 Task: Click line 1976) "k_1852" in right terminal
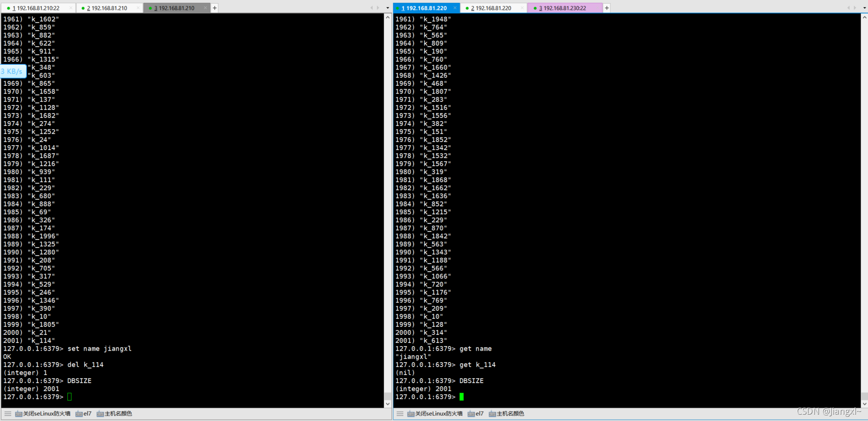point(423,140)
